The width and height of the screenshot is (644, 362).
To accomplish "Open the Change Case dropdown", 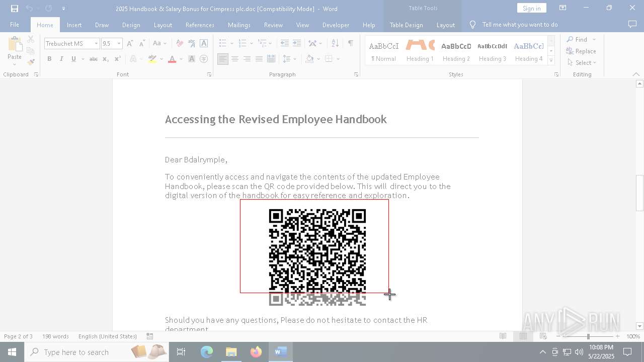I will 159,44.
